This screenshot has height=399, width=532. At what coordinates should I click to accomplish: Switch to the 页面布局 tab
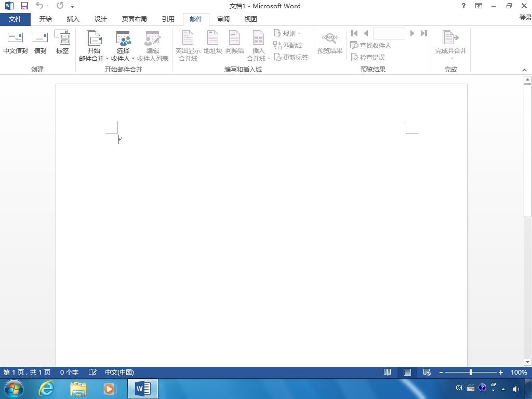tap(135, 19)
